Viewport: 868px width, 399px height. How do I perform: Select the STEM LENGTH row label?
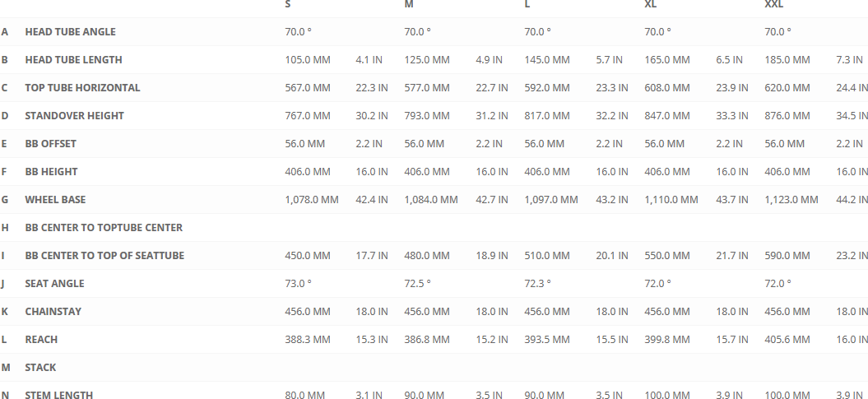click(58, 396)
